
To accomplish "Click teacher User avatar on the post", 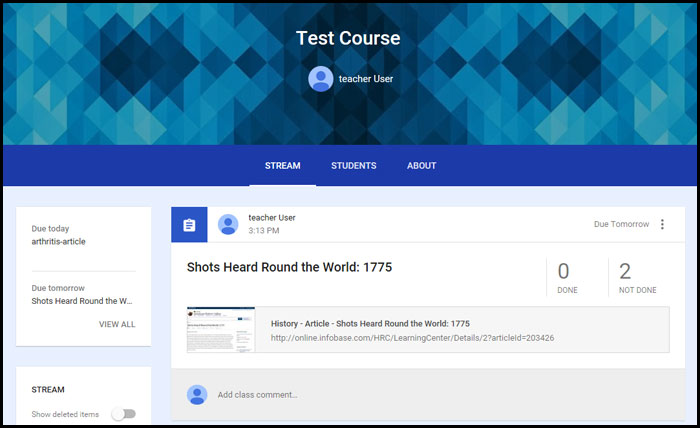I will pos(228,225).
